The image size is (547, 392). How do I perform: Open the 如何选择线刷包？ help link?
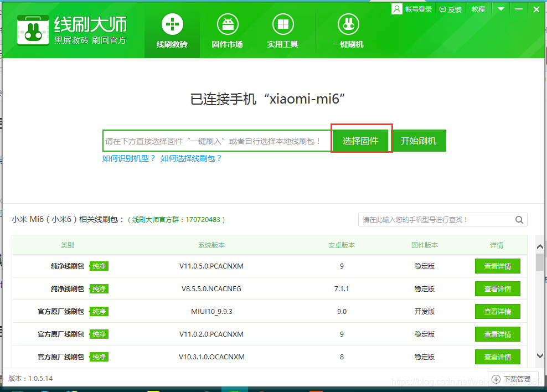click(191, 158)
